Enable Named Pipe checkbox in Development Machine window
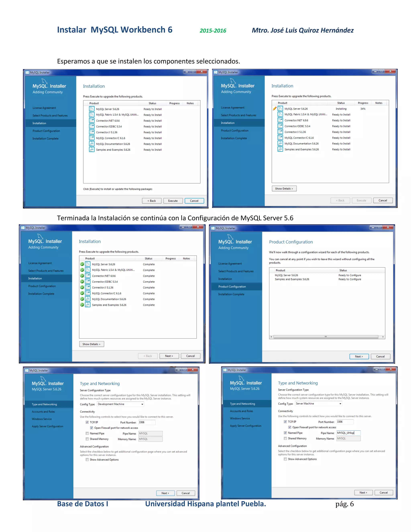Image resolution: width=411 pixels, height=532 pixels. pyautogui.click(x=87, y=434)
